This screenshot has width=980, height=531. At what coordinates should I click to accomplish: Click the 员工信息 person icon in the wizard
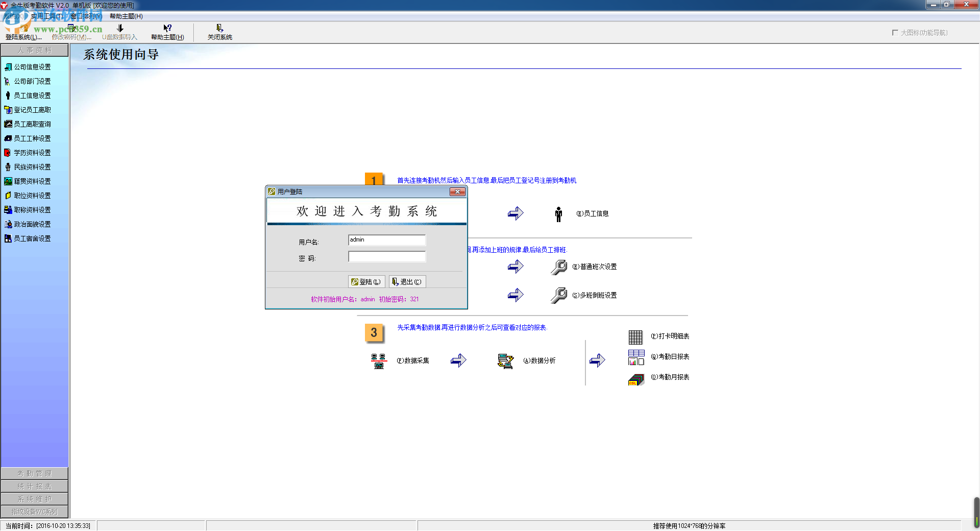pos(558,214)
